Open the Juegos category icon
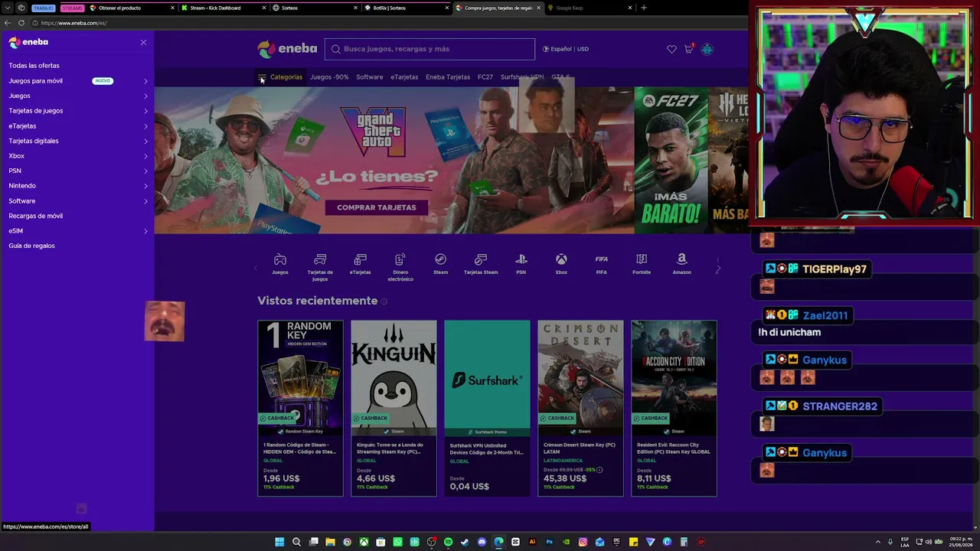Image resolution: width=980 pixels, height=551 pixels. [280, 264]
